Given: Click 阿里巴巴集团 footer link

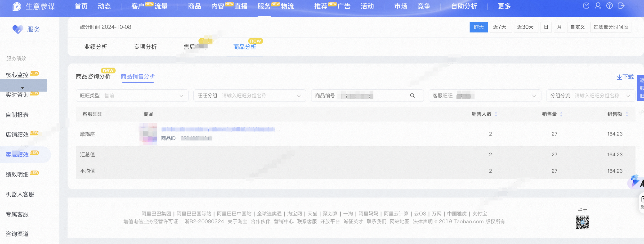Looking at the screenshot, I should [x=156, y=214].
